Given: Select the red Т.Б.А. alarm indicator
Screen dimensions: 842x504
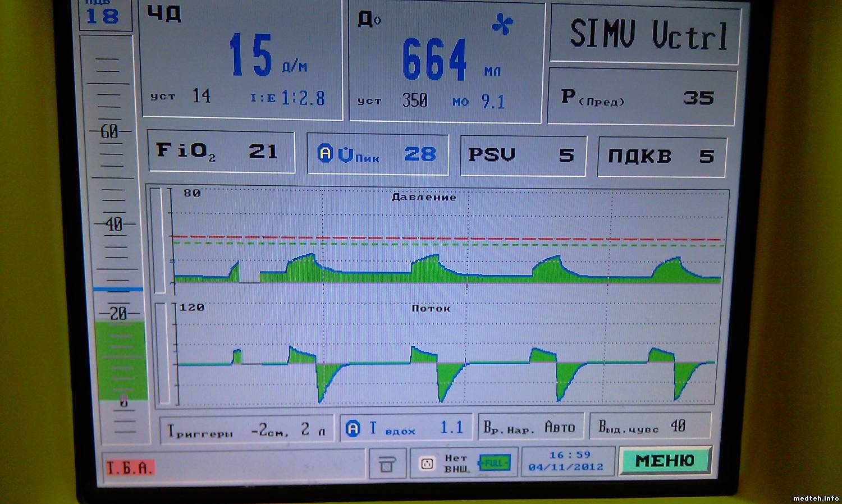Looking at the screenshot, I should coord(130,468).
